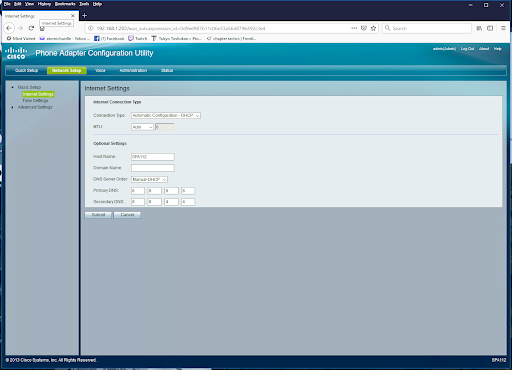Go to the Administration tab

(x=133, y=70)
